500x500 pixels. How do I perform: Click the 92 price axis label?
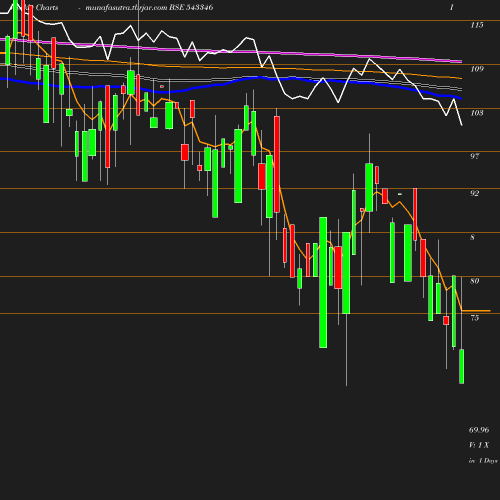[x=475, y=193]
